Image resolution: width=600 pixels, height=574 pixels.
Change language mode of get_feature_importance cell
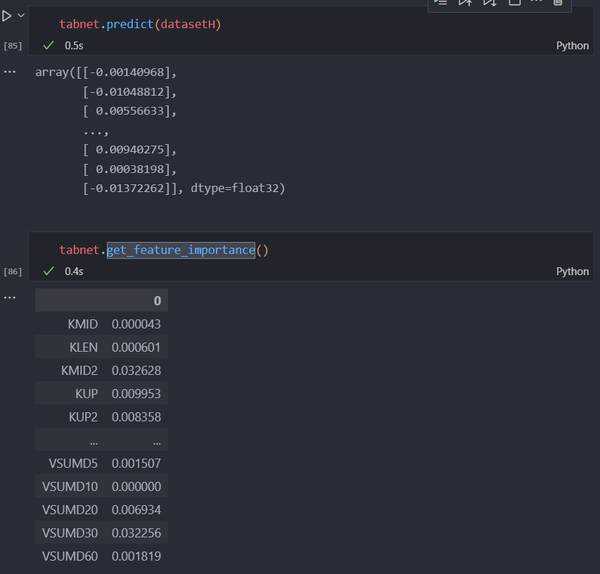(x=572, y=271)
